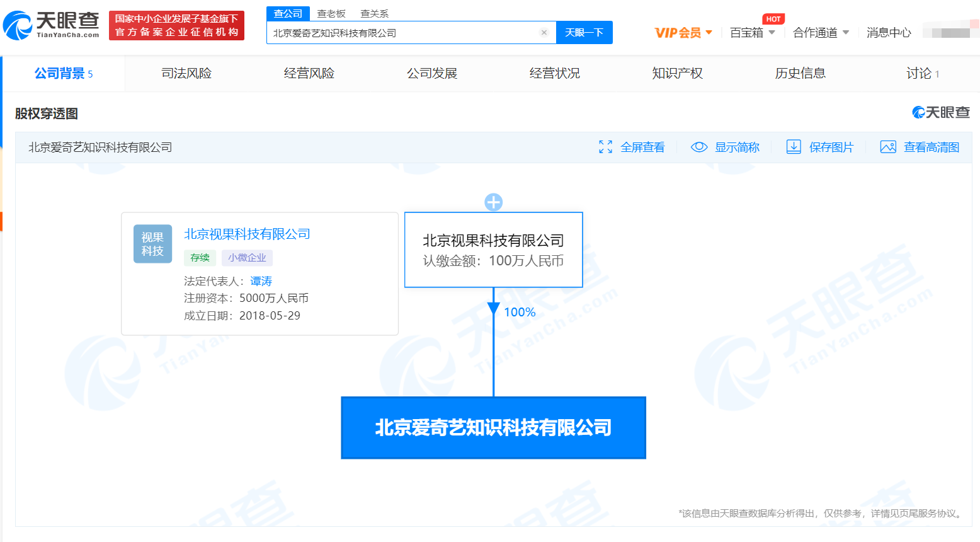Click the picture icon for 查看高清图

click(x=888, y=147)
